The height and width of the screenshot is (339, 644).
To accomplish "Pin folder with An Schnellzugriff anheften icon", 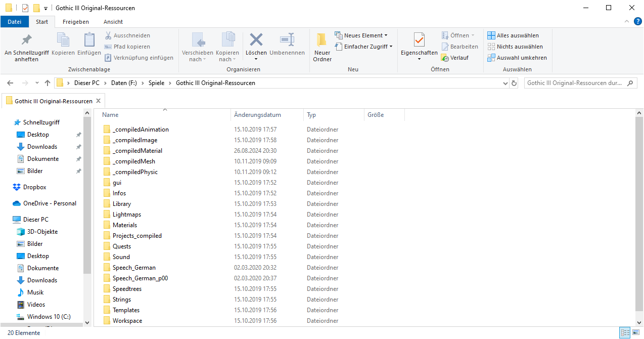I will click(x=26, y=40).
